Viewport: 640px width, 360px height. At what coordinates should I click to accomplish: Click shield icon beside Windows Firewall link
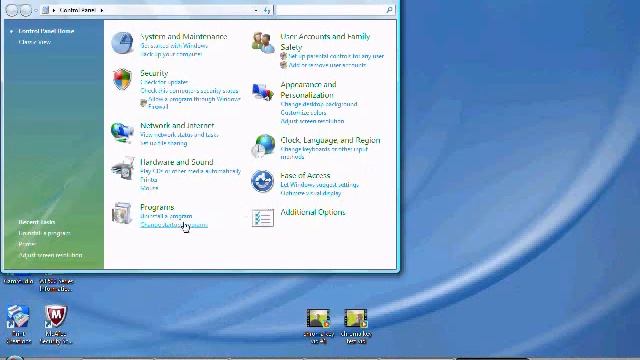point(143,102)
